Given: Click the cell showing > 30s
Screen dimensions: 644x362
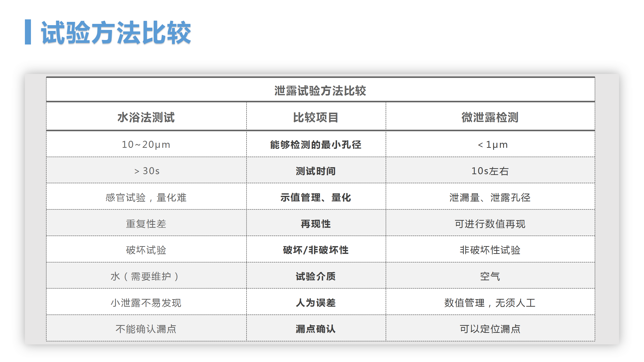Looking at the screenshot, I should (147, 171).
